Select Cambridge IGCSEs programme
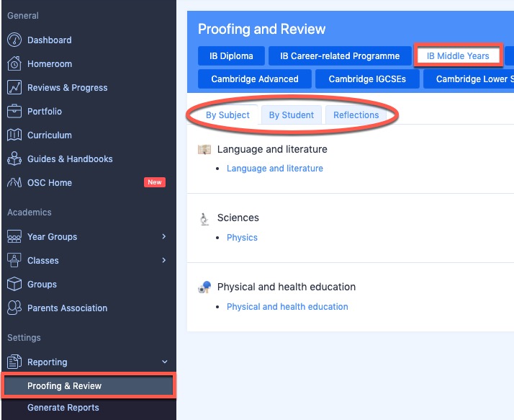Image resolution: width=514 pixels, height=420 pixels. click(367, 79)
